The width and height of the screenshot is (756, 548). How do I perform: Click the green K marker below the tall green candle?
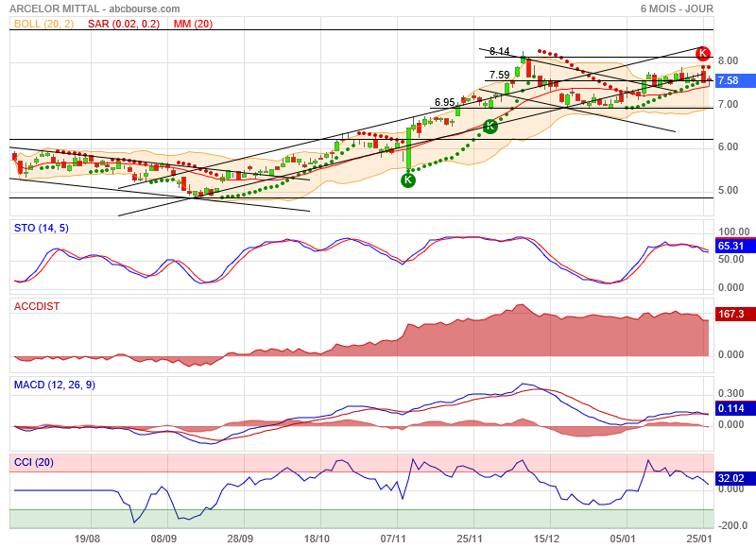point(408,180)
